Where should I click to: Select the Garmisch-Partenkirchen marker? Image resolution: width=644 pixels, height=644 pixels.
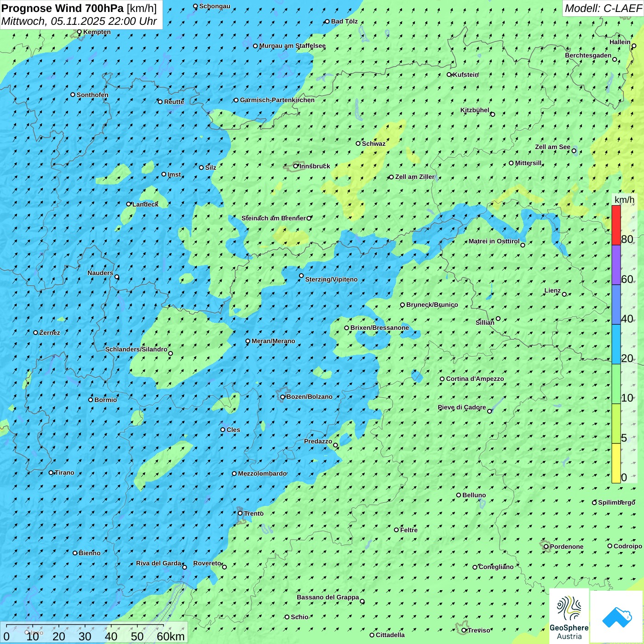236,100
